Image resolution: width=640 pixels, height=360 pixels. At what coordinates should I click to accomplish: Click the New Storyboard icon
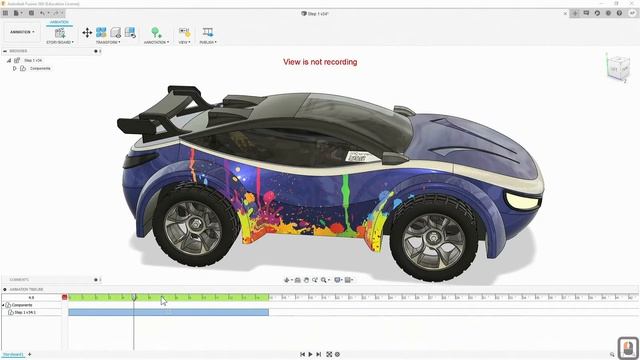(x=60, y=33)
